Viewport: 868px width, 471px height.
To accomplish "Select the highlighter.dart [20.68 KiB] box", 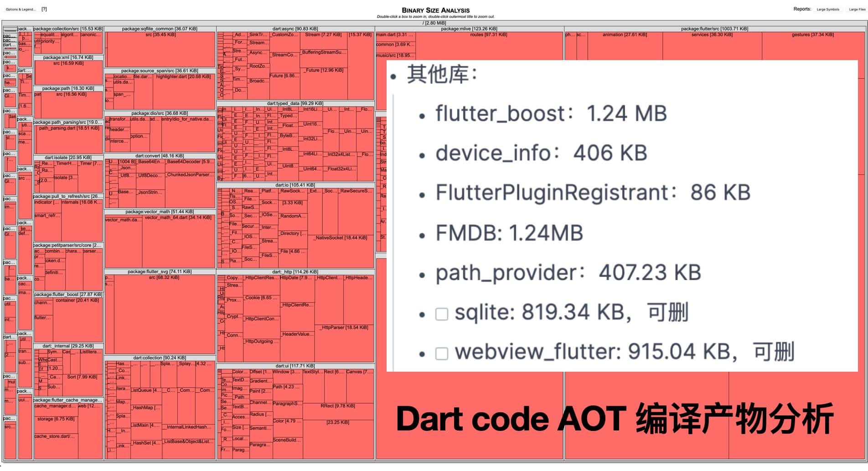I will (x=184, y=91).
